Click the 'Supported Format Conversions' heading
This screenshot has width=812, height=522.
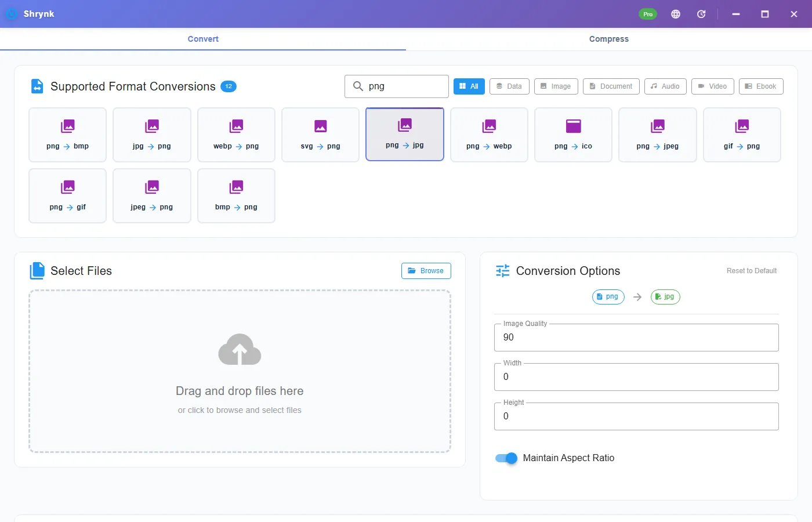(x=133, y=86)
